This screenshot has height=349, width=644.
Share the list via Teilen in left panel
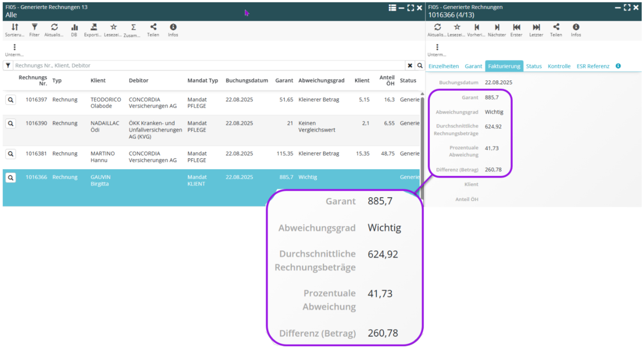click(x=153, y=30)
